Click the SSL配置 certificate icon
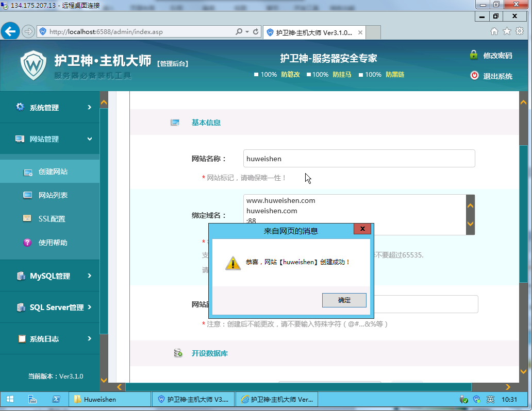532x411 pixels. (x=27, y=218)
